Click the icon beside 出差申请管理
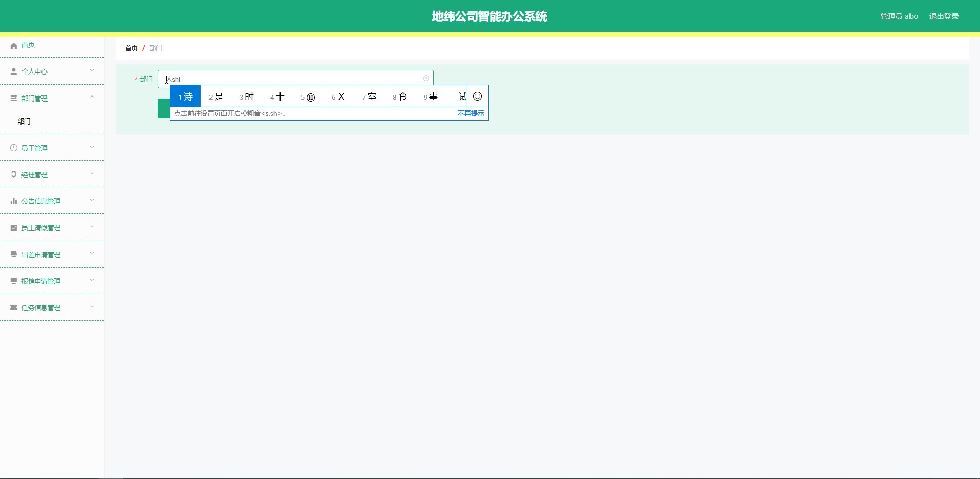This screenshot has height=479, width=980. (14, 254)
